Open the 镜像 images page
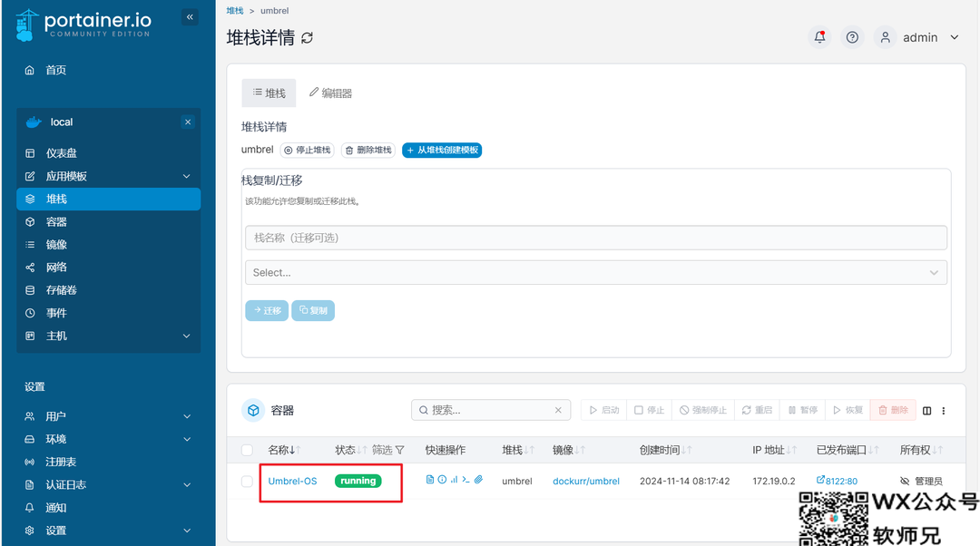This screenshot has width=980, height=546. (x=55, y=244)
